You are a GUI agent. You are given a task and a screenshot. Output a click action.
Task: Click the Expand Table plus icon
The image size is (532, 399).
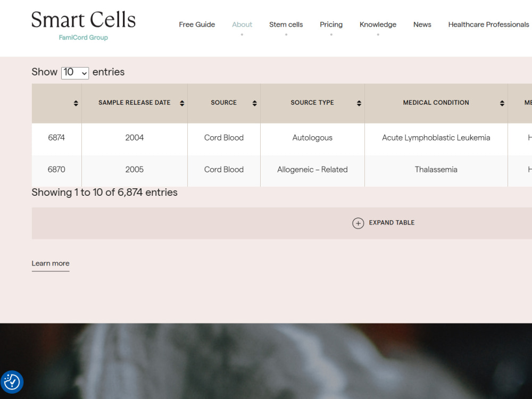tap(358, 223)
